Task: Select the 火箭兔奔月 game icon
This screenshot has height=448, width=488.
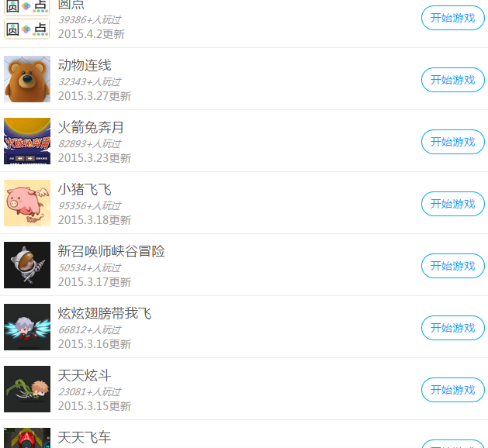Action: 27,141
